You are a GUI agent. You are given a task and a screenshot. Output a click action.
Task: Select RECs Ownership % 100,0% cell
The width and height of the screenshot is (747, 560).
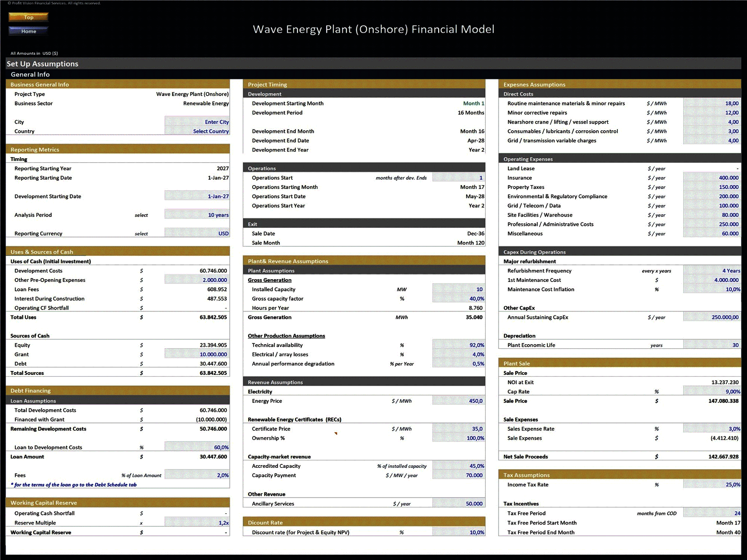459,438
